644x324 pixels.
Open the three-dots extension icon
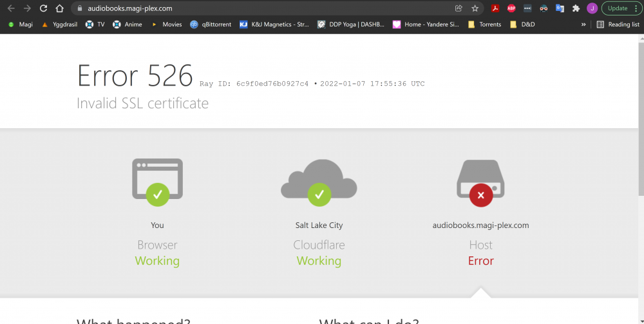click(x=527, y=8)
